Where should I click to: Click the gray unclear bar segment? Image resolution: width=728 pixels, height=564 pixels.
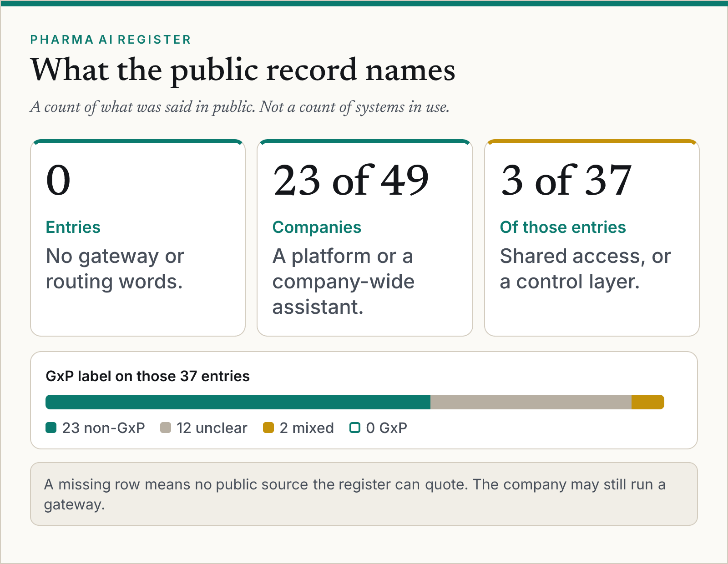[531, 402]
